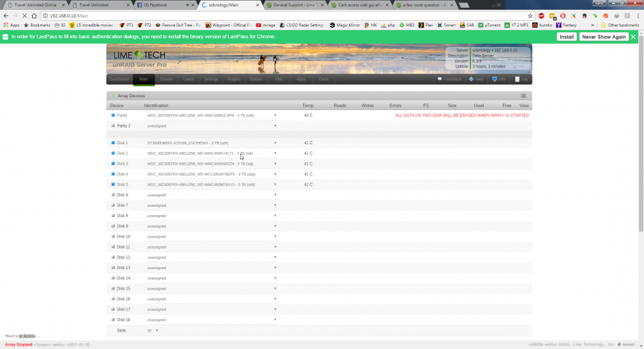This screenshot has width=644, height=349.
Task: Open the Shares tab in unRAID
Action: tap(166, 79)
